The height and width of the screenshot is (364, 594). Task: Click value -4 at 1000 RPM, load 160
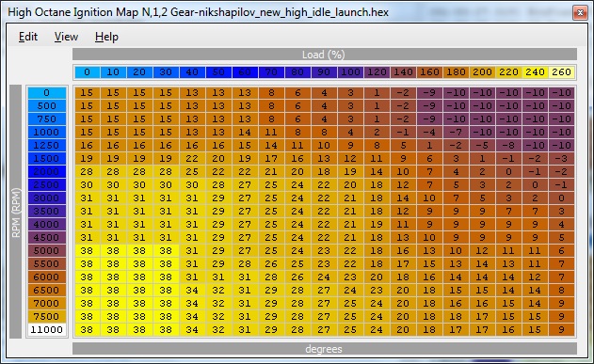[x=429, y=132]
